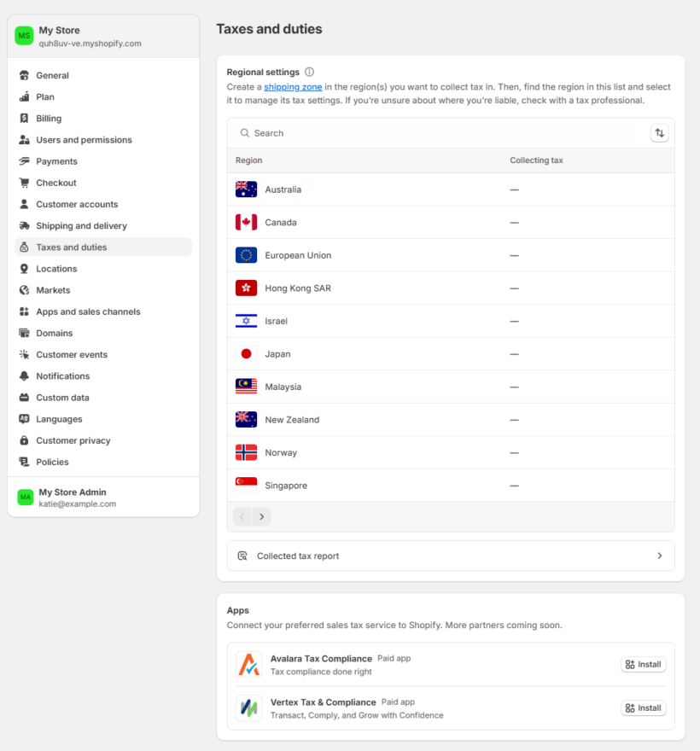Click the Vertex Tax & Compliance logo
Screen dimensions: 700x751
pos(248,708)
